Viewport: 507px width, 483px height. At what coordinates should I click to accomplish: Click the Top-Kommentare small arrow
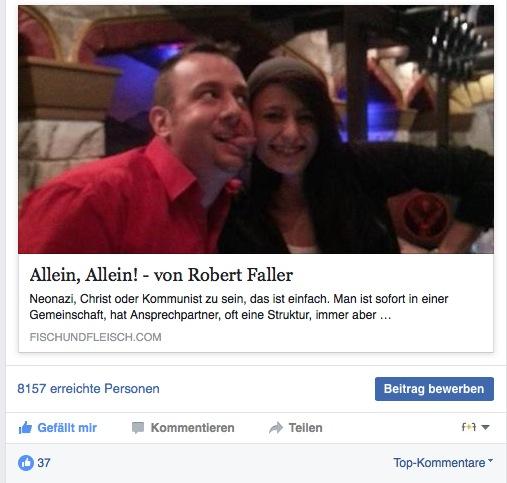[490, 460]
